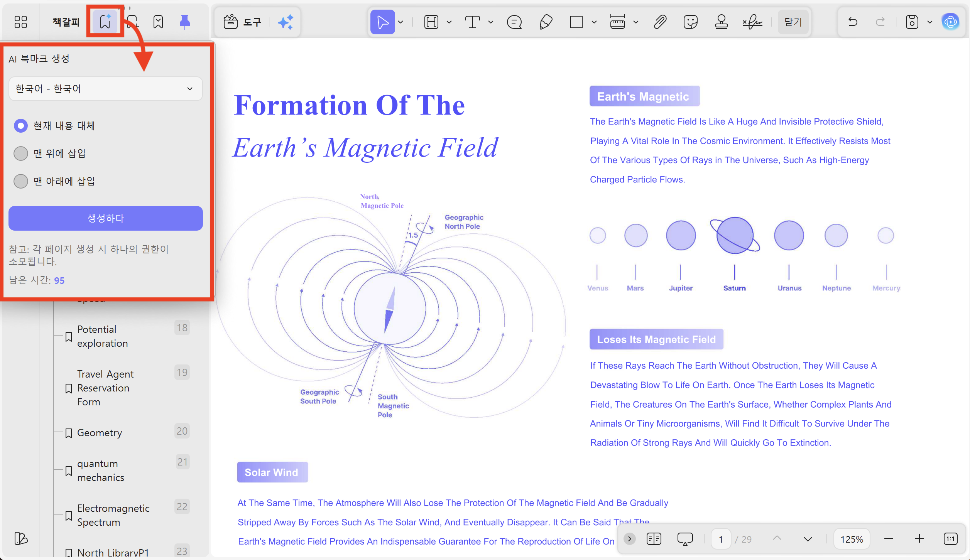The width and height of the screenshot is (970, 560).
Task: Click the page number input field
Action: (721, 539)
